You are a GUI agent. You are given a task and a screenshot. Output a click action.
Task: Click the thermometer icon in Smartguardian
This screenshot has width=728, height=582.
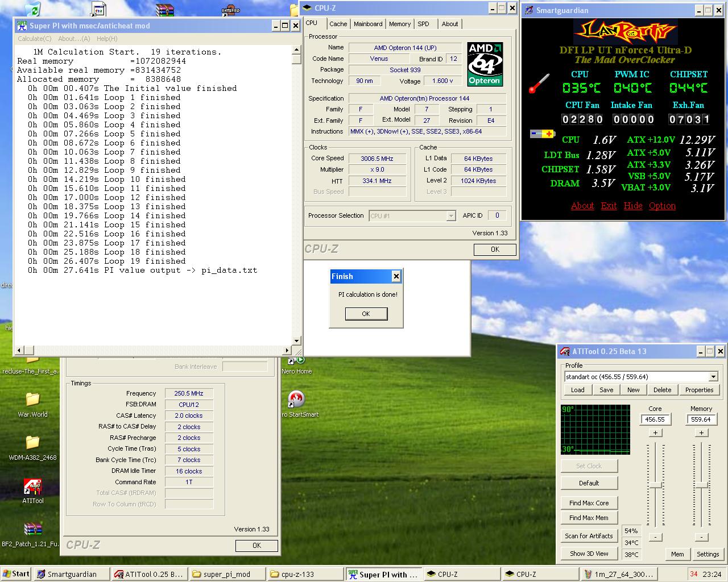539,83
